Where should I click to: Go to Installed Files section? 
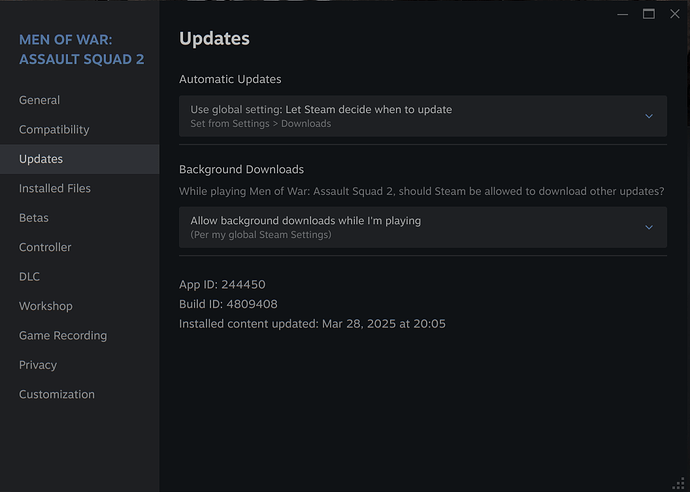(x=55, y=188)
